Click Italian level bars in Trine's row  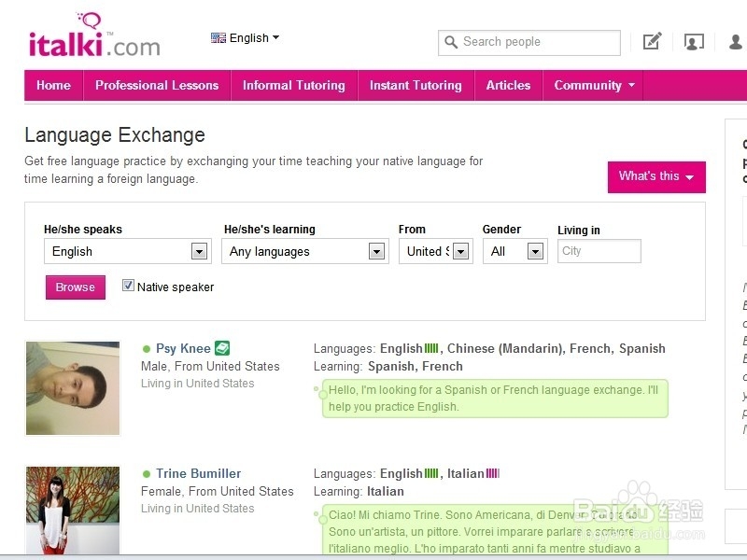click(x=493, y=473)
